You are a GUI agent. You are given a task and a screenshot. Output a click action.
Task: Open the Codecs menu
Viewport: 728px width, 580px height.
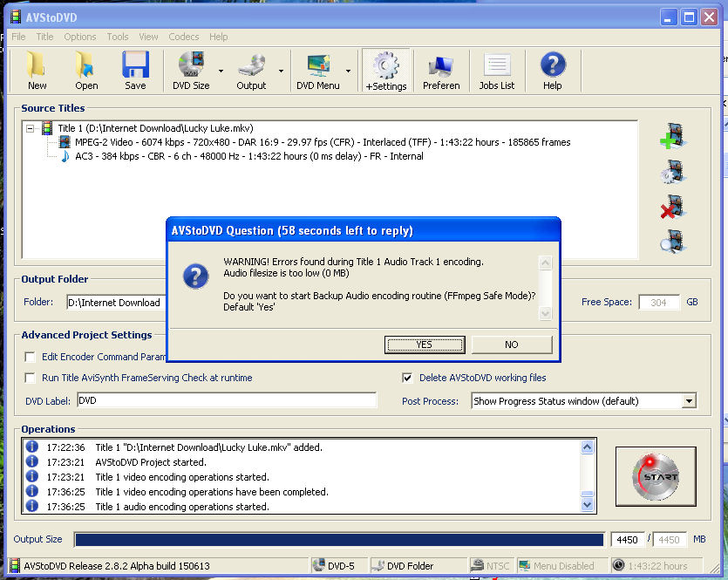[x=184, y=37]
